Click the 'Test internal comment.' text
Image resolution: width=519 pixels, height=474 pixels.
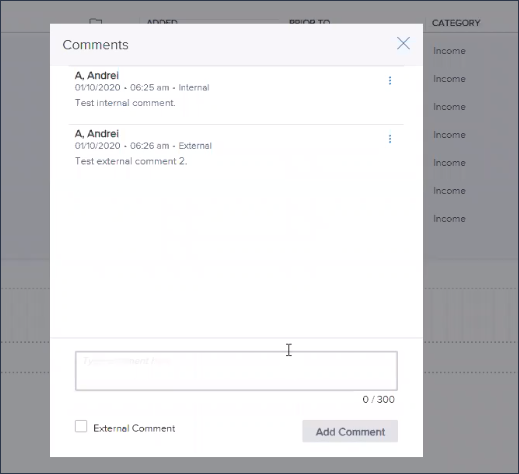point(125,103)
